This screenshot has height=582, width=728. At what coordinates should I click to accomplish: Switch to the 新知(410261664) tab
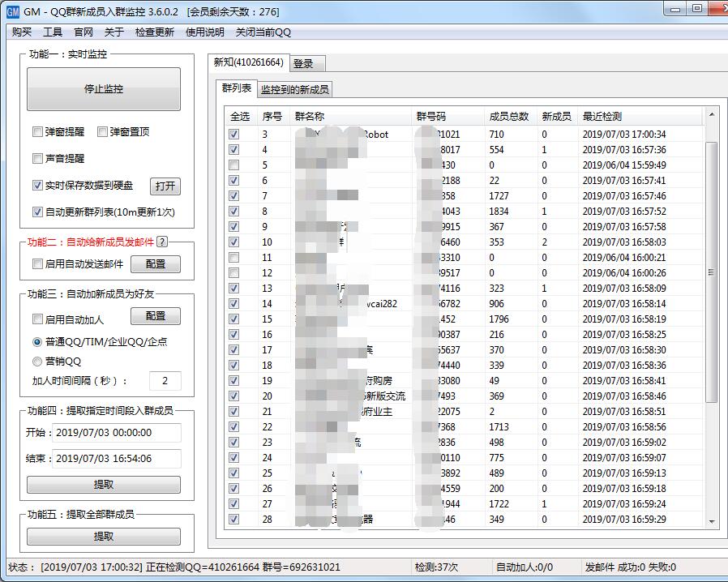click(249, 62)
